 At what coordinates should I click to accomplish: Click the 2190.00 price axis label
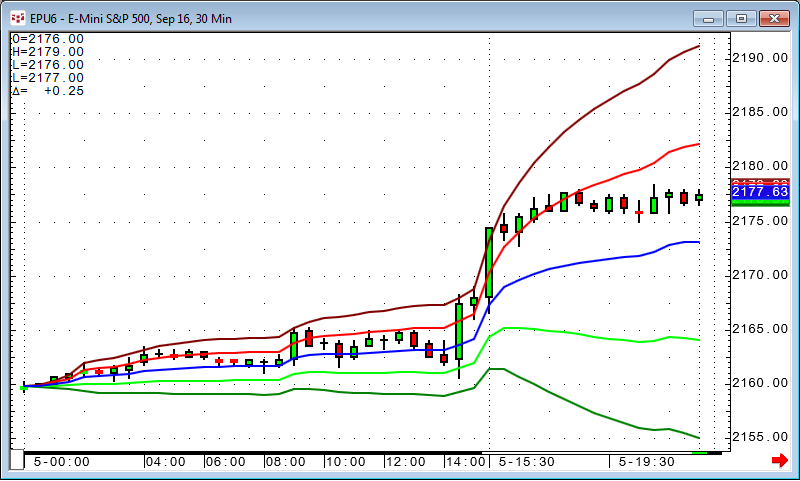point(760,58)
